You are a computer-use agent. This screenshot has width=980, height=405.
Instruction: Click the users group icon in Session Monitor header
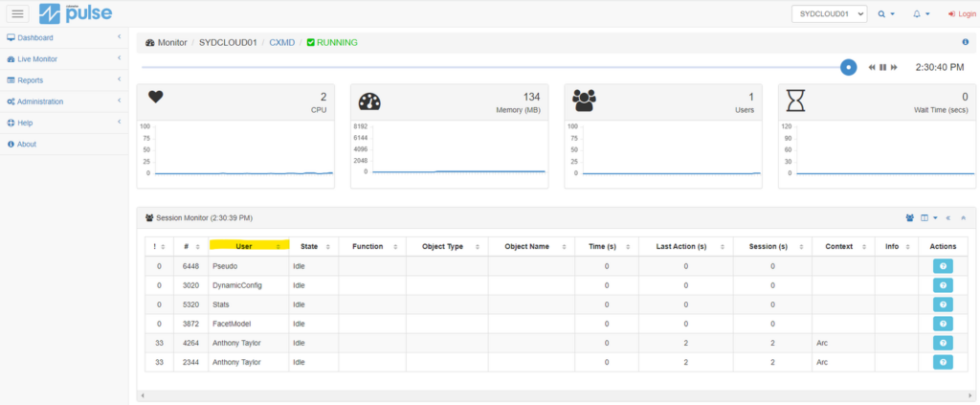coord(909,217)
